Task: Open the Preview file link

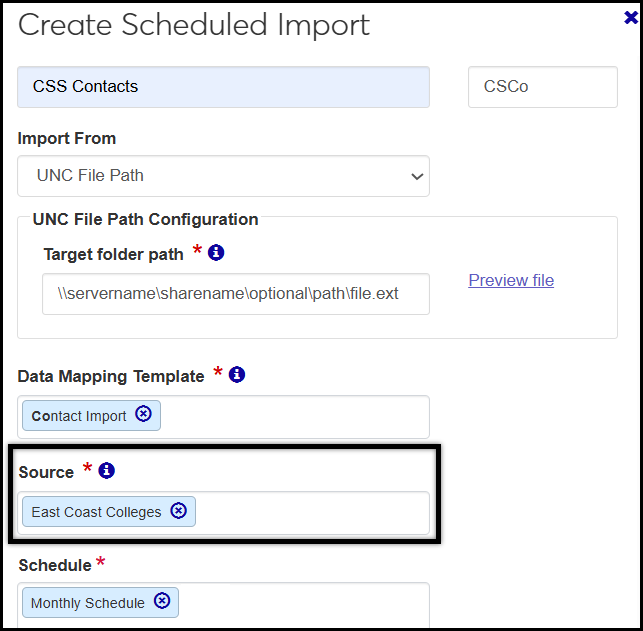Action: (x=511, y=280)
